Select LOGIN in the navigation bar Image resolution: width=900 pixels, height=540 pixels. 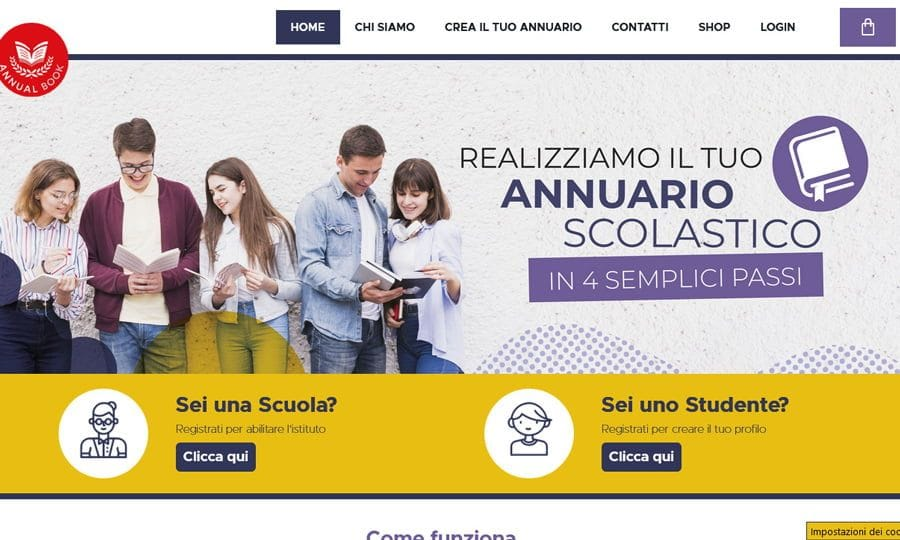[778, 27]
